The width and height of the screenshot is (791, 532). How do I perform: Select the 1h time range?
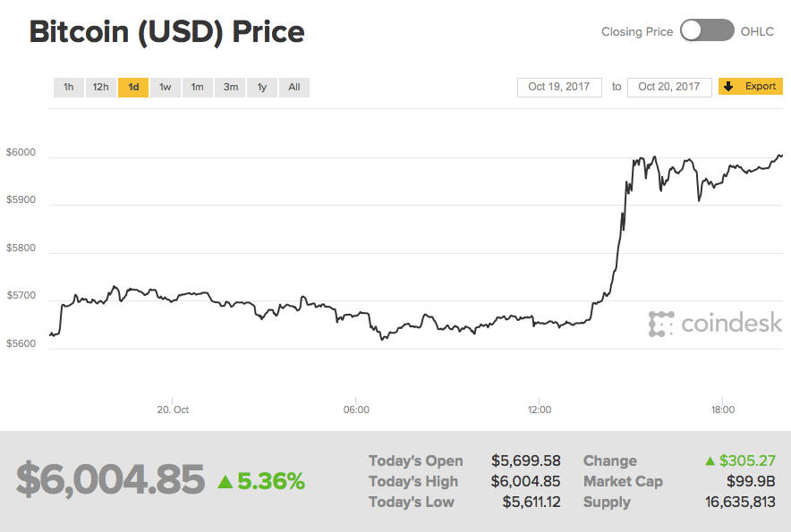[69, 87]
